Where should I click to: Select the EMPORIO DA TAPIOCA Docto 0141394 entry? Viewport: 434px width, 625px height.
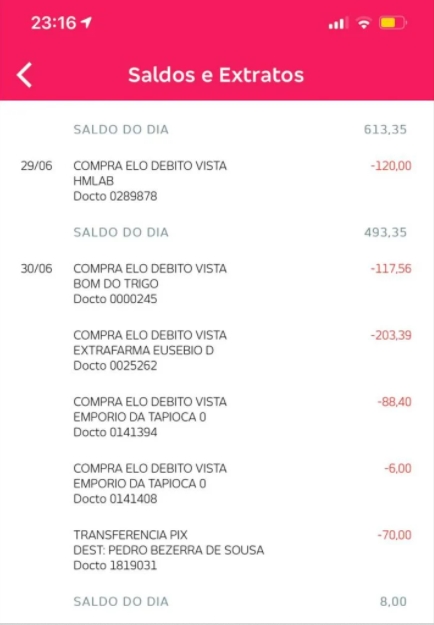coord(217,417)
